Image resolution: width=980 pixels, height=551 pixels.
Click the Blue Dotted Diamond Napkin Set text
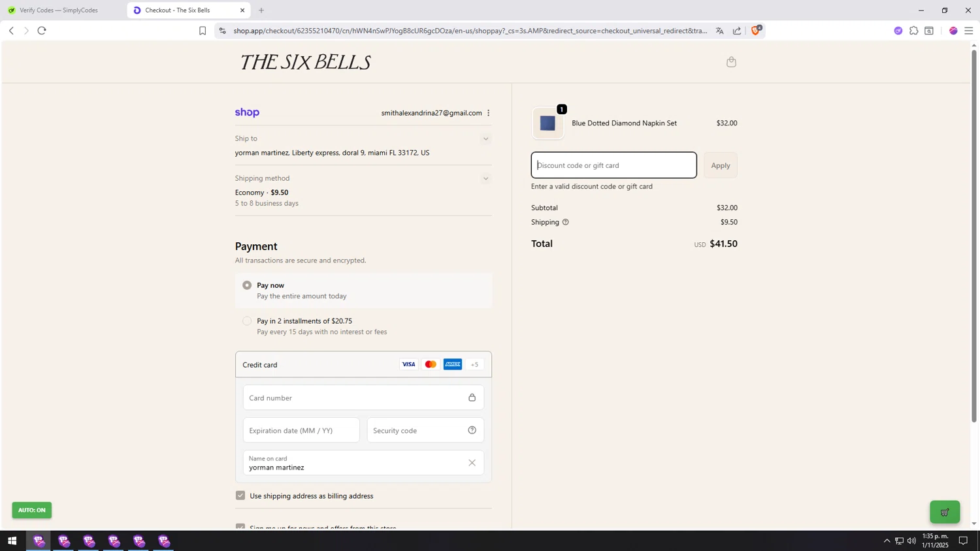(624, 123)
